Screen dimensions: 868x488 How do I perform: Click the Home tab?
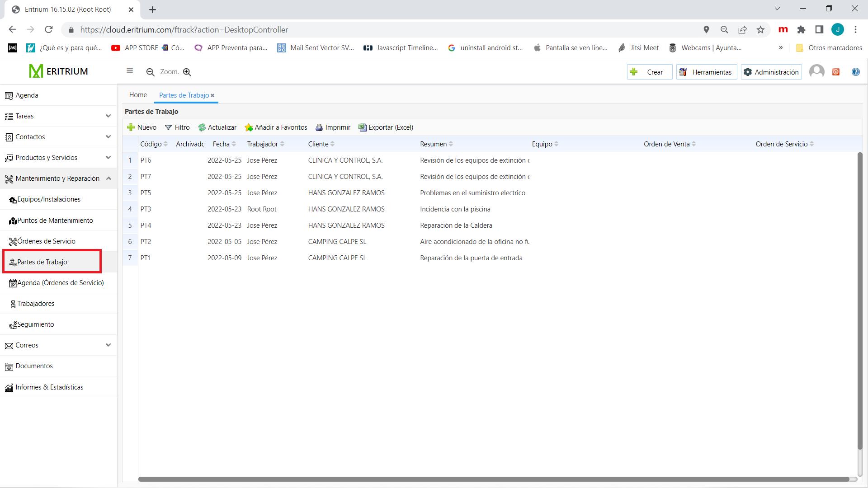tap(138, 95)
